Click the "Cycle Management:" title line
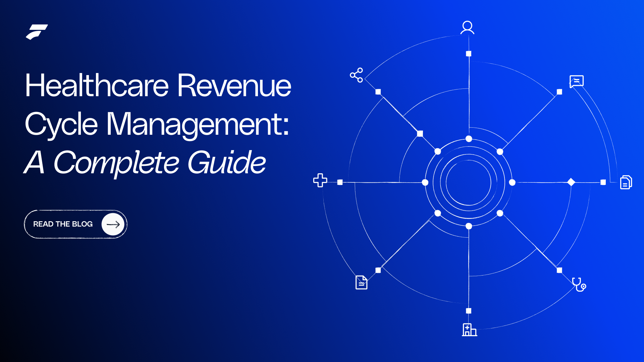This screenshot has height=362, width=644. pyautogui.click(x=157, y=124)
